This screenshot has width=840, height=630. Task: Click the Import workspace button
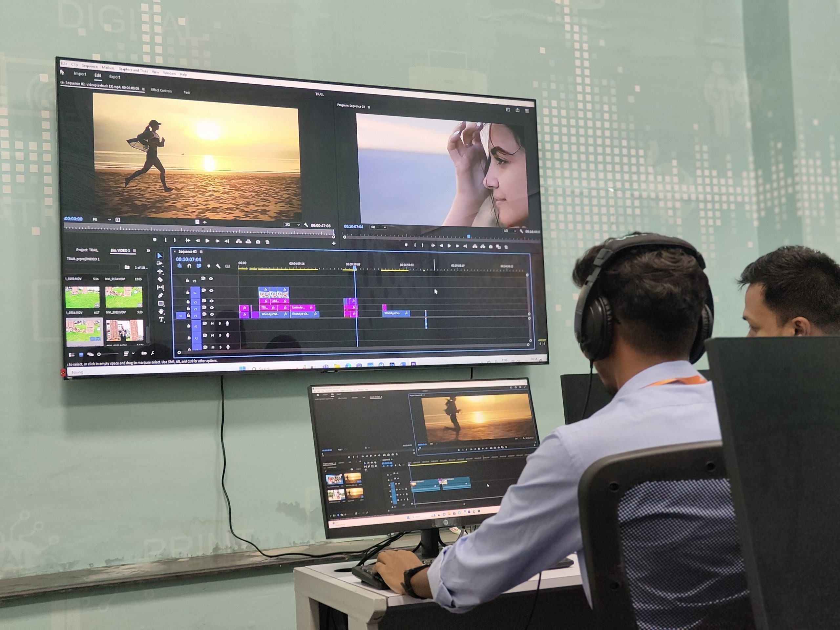pos(80,74)
